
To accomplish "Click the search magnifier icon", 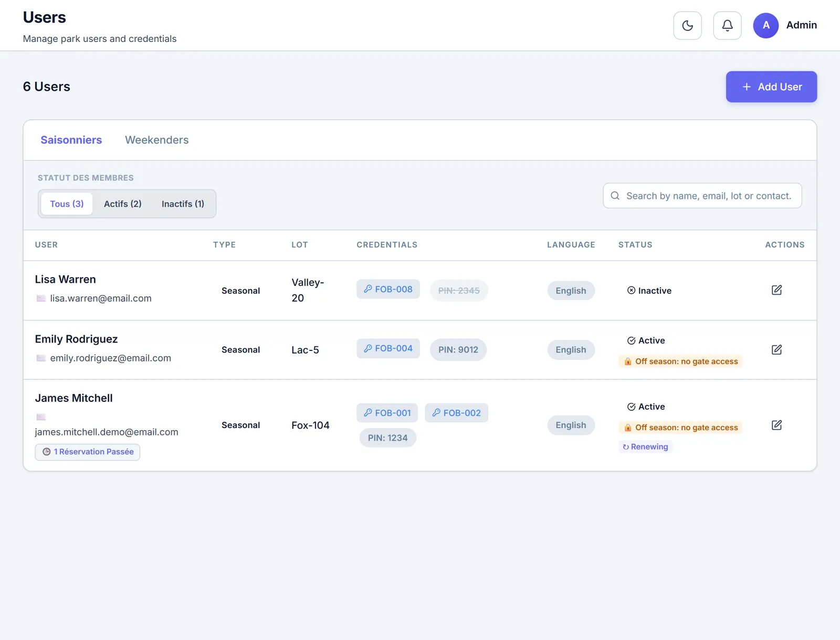I will click(615, 196).
